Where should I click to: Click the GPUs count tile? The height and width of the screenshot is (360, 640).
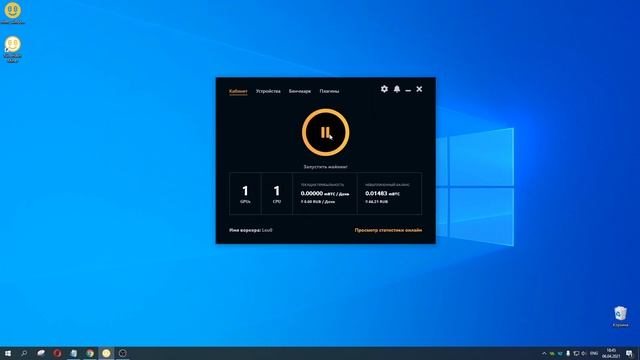click(245, 194)
